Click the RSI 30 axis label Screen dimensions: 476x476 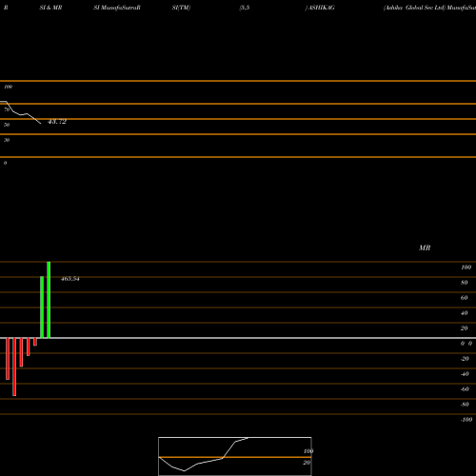(x=7, y=140)
